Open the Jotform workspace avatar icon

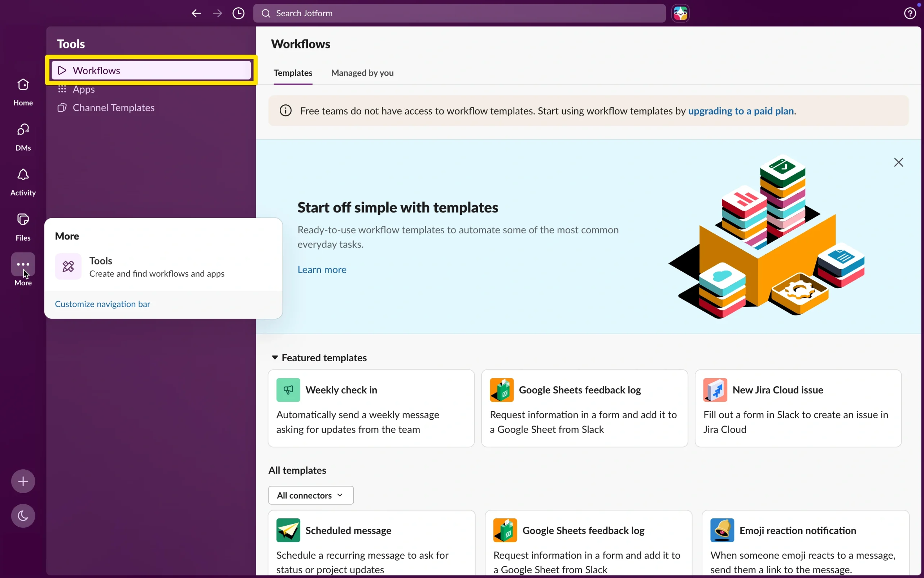tap(680, 13)
